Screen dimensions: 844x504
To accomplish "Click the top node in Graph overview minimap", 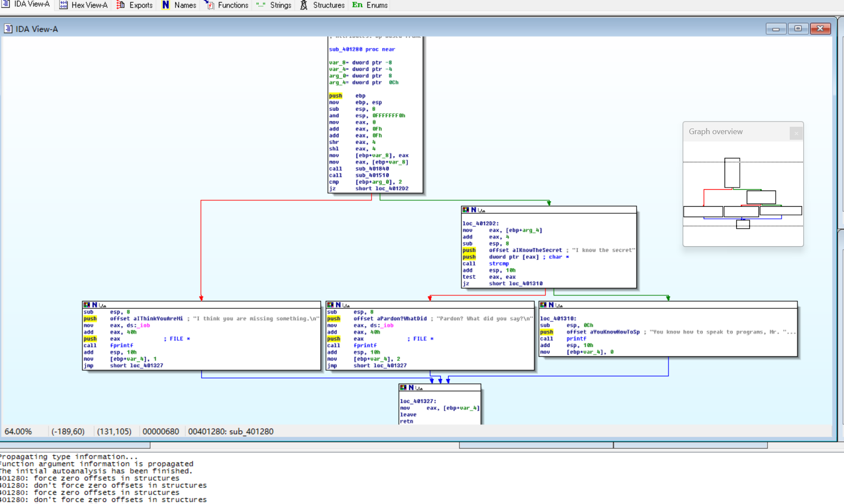I will (732, 172).
